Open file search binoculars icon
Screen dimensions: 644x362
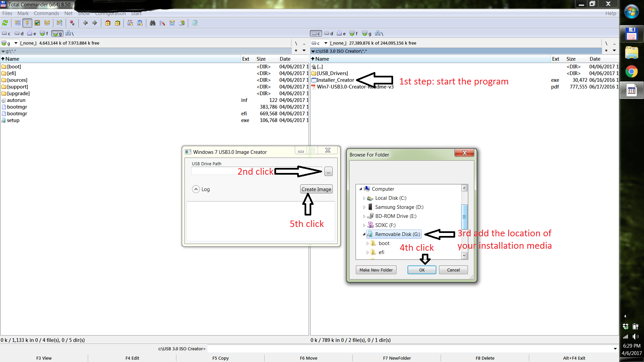(x=153, y=23)
